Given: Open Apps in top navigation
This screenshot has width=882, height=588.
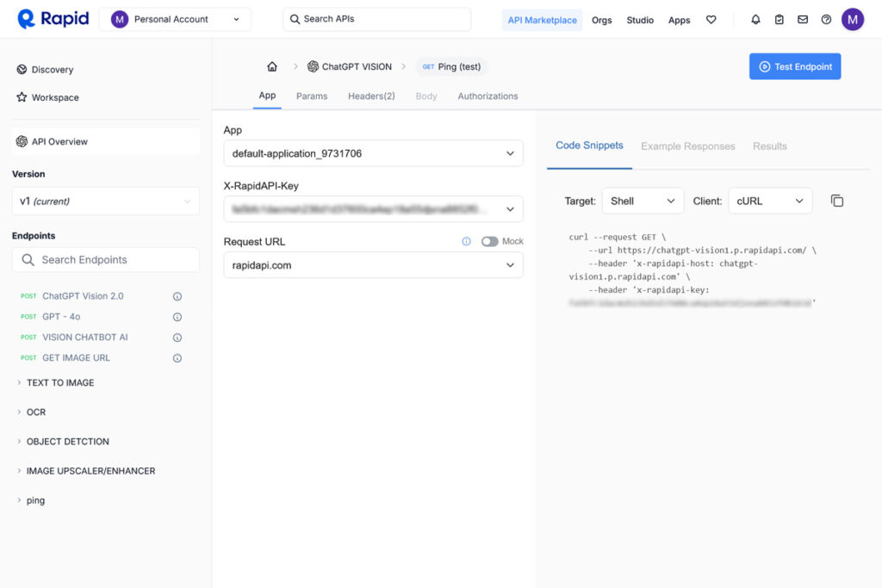Looking at the screenshot, I should (x=679, y=21).
